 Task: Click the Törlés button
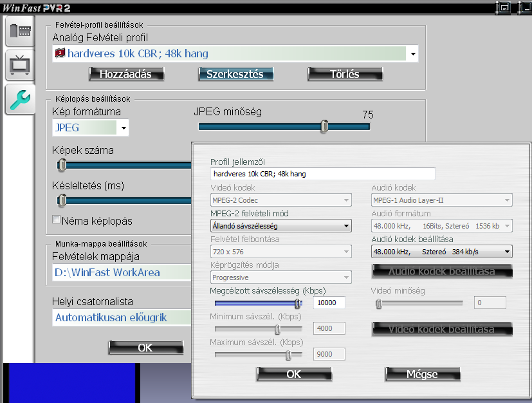pyautogui.click(x=345, y=74)
